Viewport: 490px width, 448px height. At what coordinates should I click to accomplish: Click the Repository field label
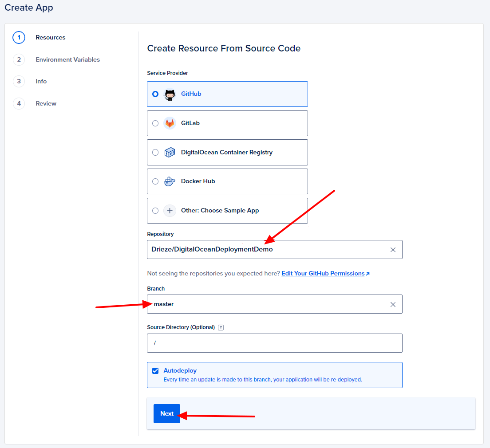(x=160, y=234)
